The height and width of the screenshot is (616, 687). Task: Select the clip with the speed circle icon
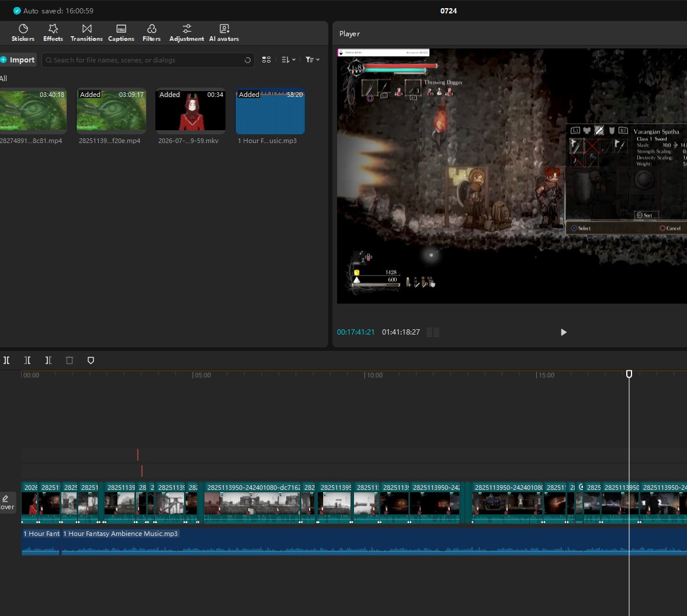[580, 503]
